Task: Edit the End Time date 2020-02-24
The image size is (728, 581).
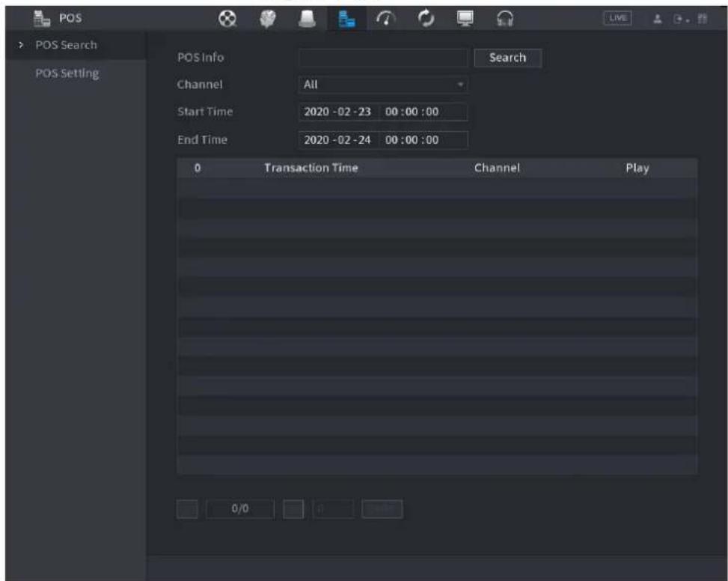Action: (338, 140)
